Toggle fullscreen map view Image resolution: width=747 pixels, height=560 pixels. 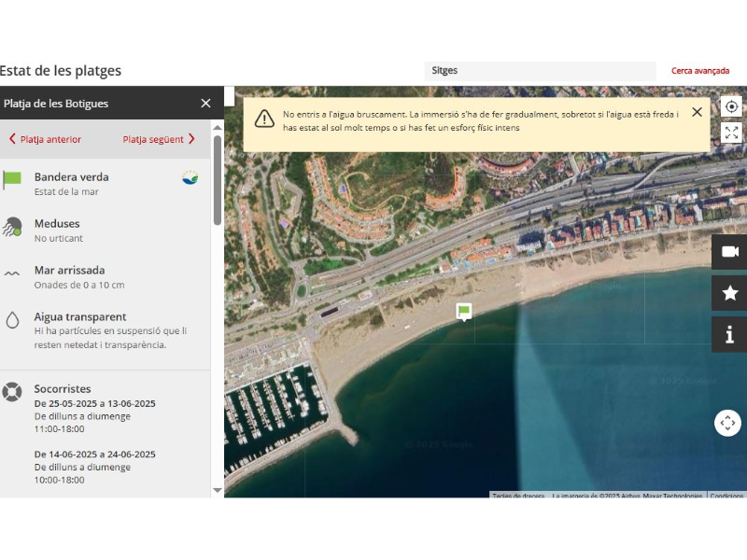(731, 133)
